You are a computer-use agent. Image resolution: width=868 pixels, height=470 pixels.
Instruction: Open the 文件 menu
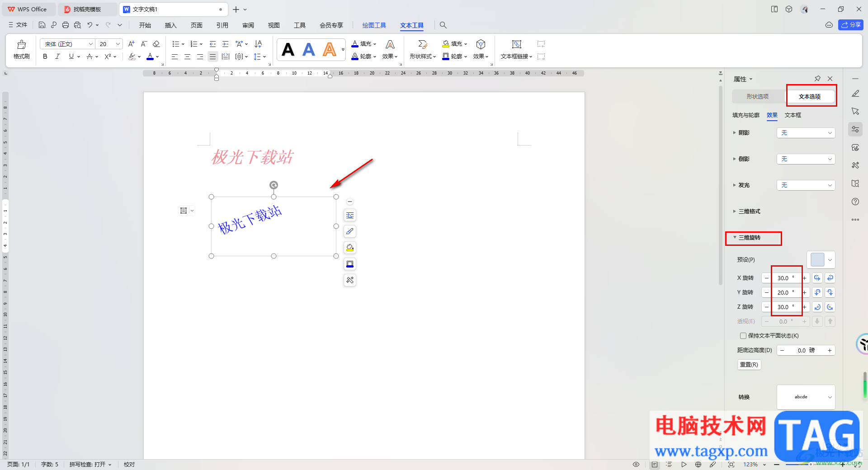click(18, 25)
